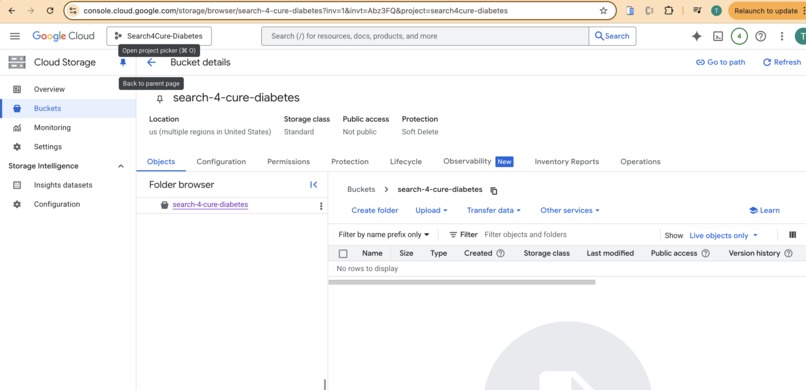The image size is (806, 390).
Task: Copy the bucket path with copy icon
Action: tap(494, 191)
